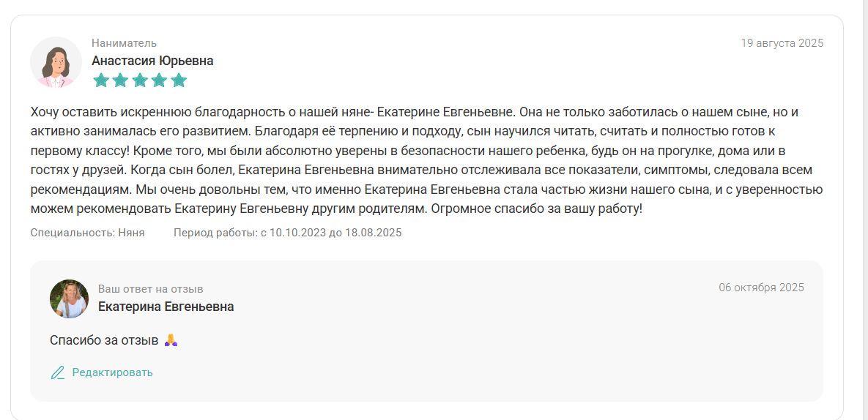
Task: Click the fifth rating star
Action: [x=179, y=80]
